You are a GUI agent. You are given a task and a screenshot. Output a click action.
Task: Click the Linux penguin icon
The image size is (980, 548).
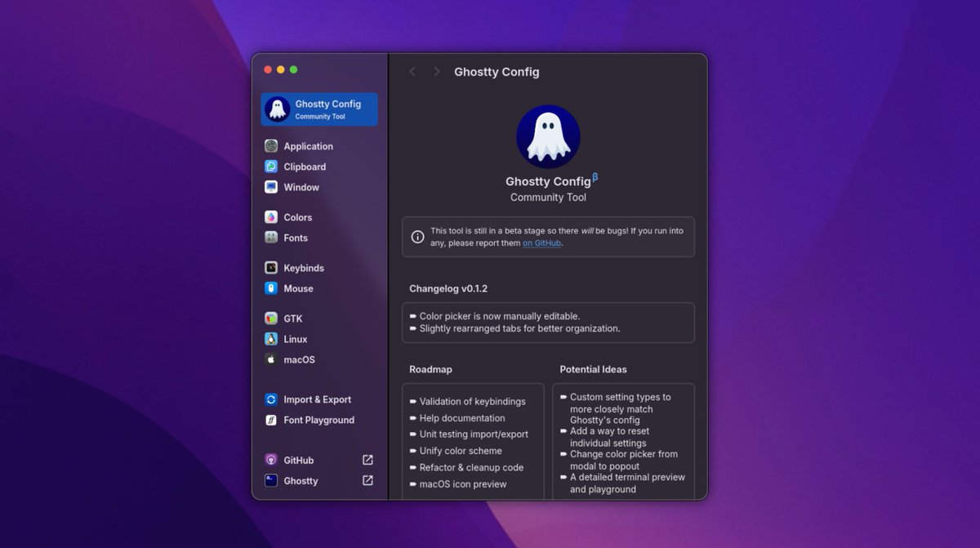271,339
